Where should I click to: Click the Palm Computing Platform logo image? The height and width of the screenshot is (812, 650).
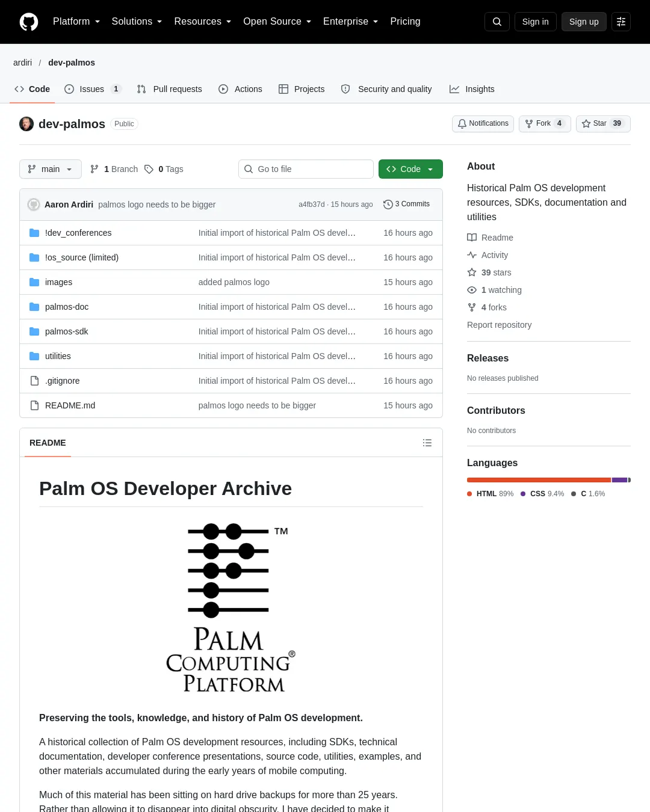coord(231,607)
